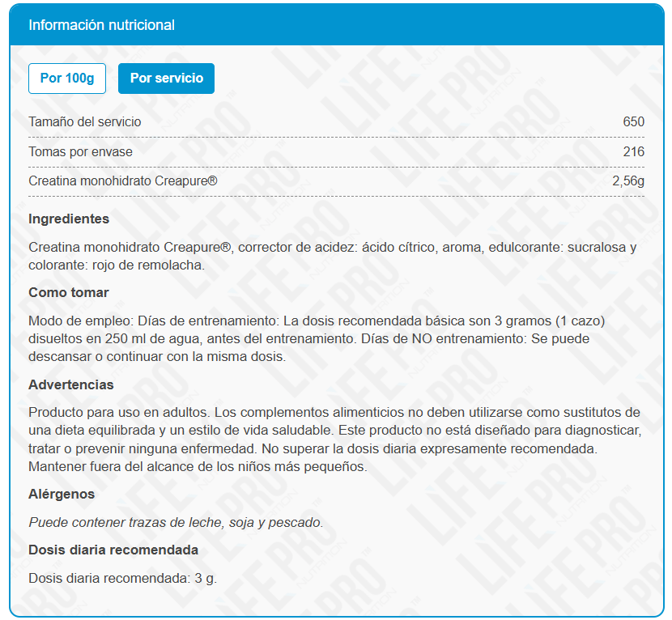
Task: Click the Ingredientes heading
Action: coord(69,219)
